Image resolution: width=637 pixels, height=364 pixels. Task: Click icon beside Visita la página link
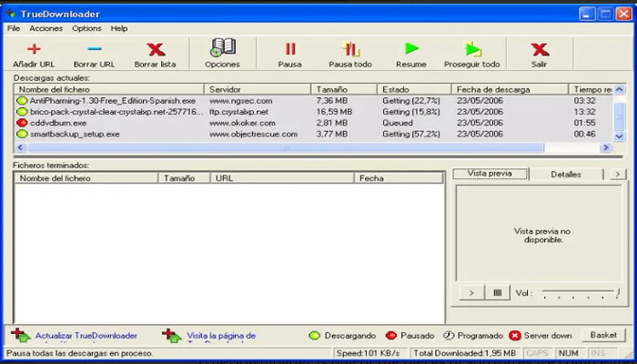172,336
